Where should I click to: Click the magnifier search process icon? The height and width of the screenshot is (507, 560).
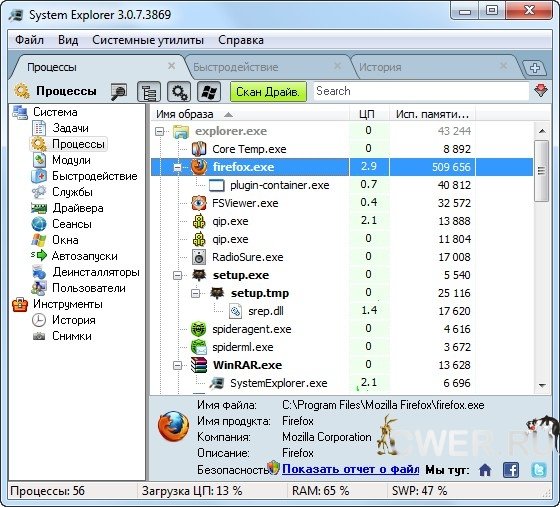point(119,92)
